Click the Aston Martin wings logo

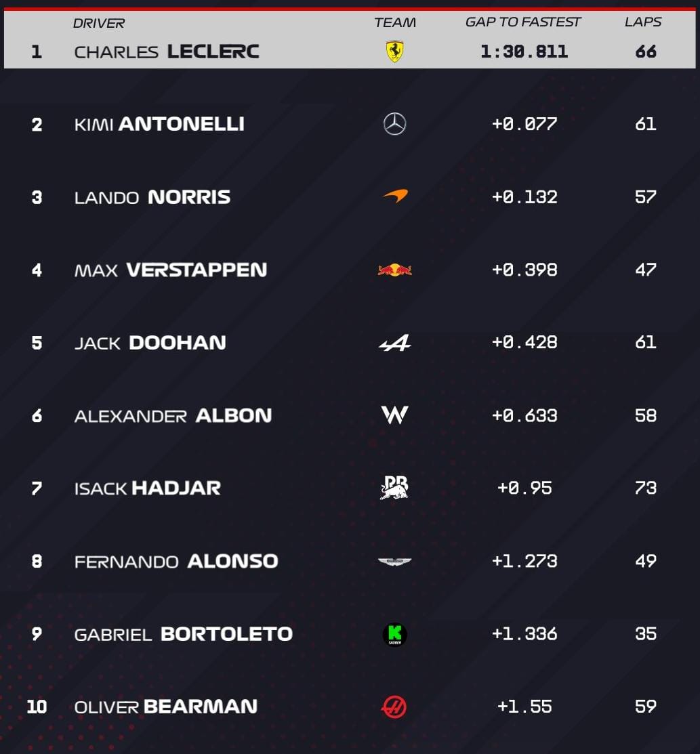pyautogui.click(x=394, y=561)
